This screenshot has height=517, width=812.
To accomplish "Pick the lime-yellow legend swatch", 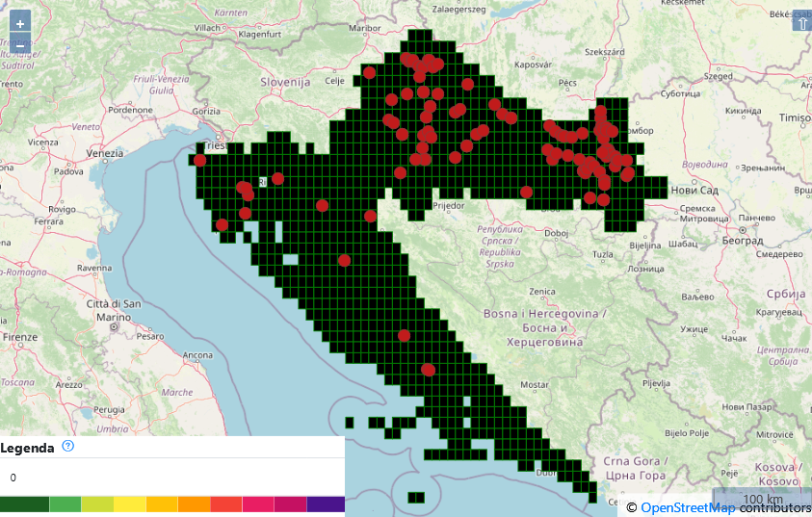I will click(97, 504).
